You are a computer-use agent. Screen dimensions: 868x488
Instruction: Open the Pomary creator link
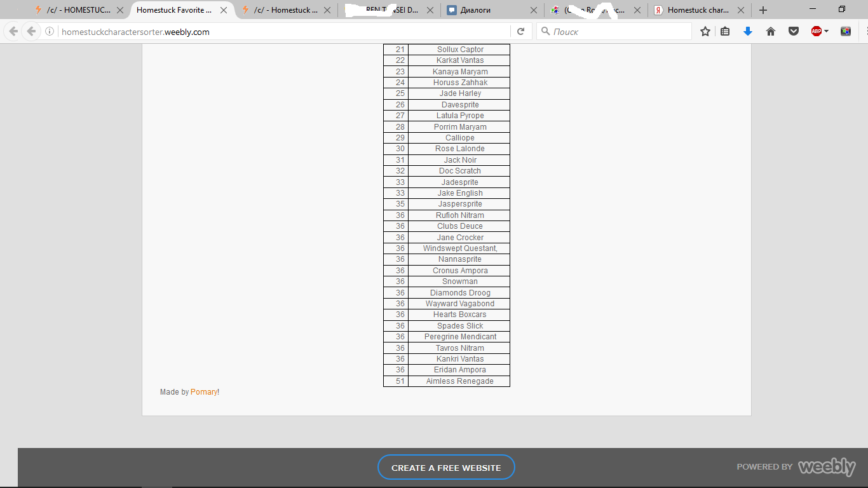204,392
